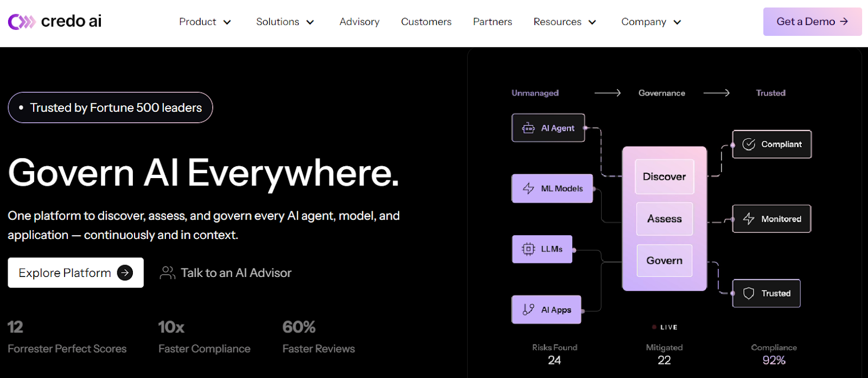Click the ML Models lightning icon
The width and height of the screenshot is (868, 378).
(528, 188)
